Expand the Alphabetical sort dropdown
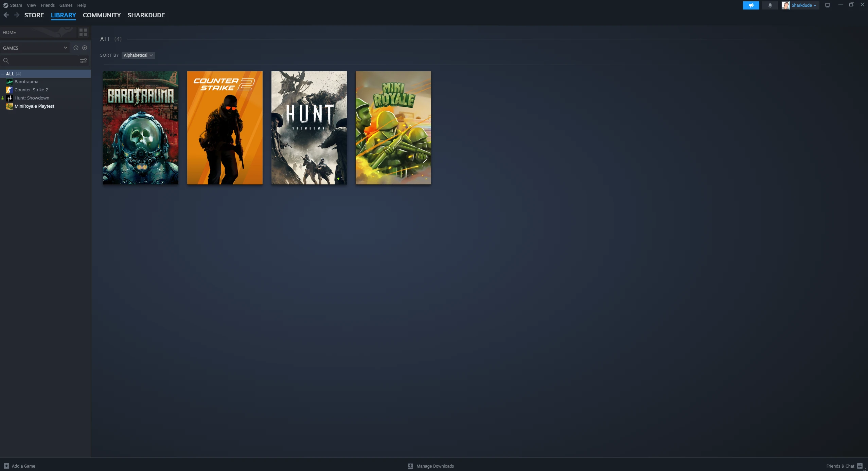The height and width of the screenshot is (471, 868). click(138, 55)
